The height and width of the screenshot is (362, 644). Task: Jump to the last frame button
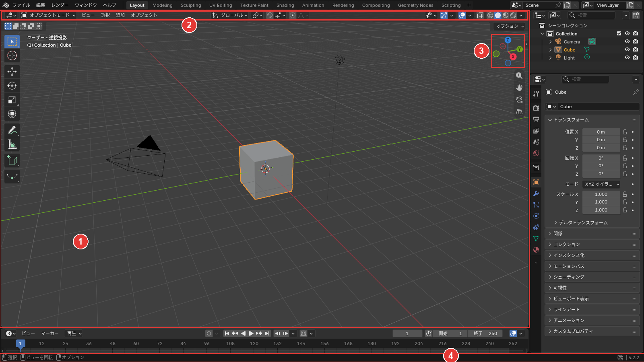[267, 333]
